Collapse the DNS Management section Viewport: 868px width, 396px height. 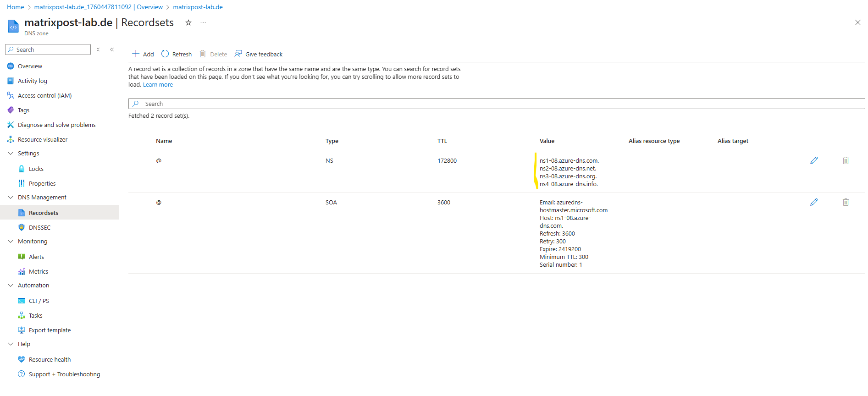[11, 198]
